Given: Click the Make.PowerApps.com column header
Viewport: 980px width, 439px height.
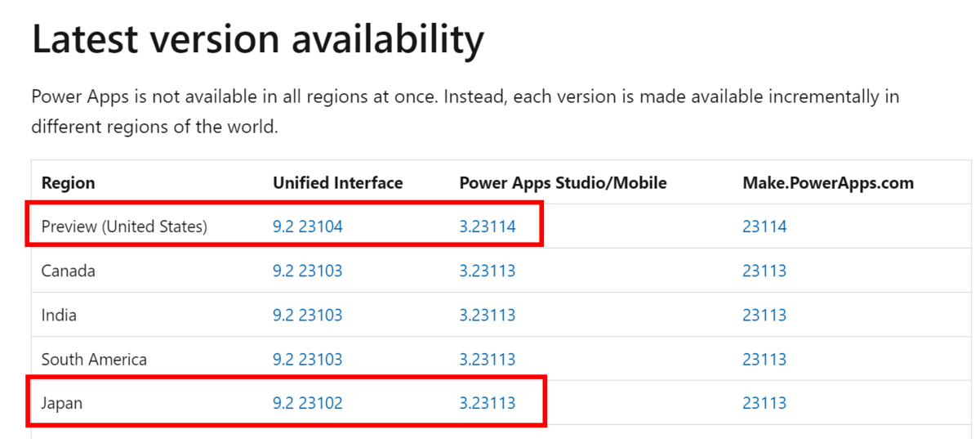Looking at the screenshot, I should click(x=827, y=183).
